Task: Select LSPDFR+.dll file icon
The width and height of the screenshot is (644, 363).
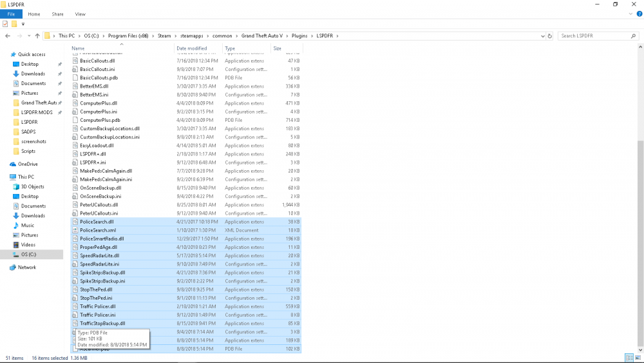Action: pos(75,153)
